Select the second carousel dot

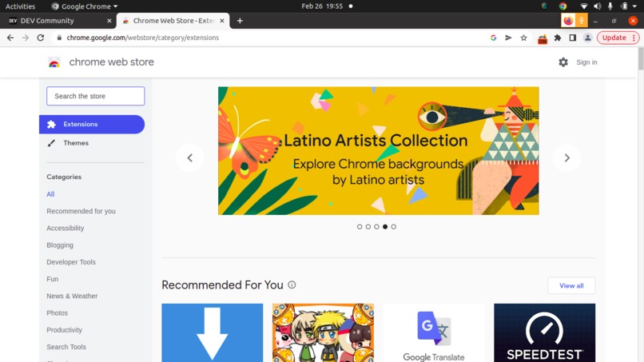[x=368, y=227]
